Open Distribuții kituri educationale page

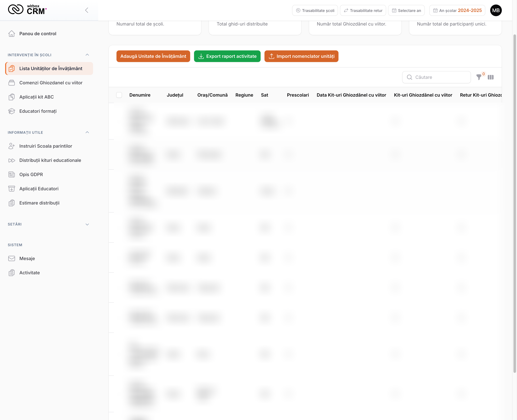49,160
